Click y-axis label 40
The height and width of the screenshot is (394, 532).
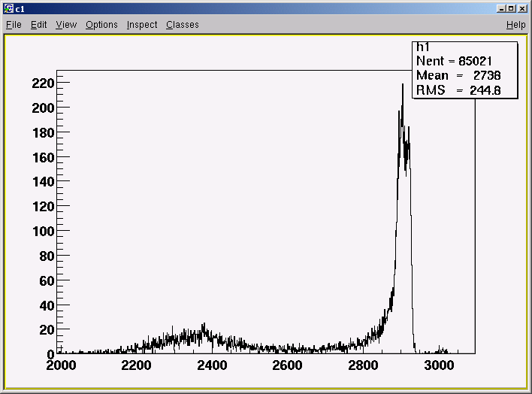pos(47,306)
